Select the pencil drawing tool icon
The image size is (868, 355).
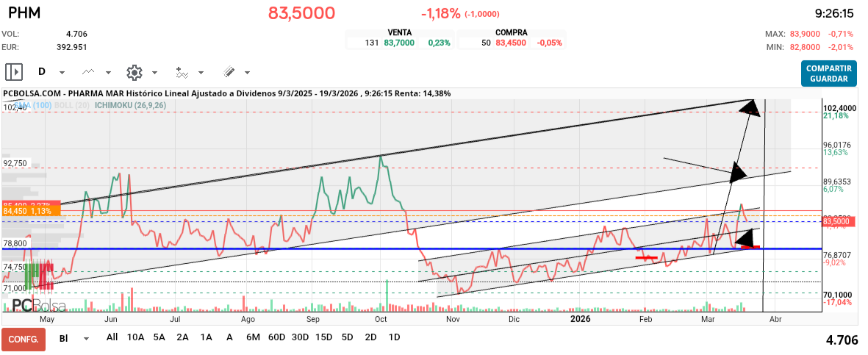(x=230, y=72)
